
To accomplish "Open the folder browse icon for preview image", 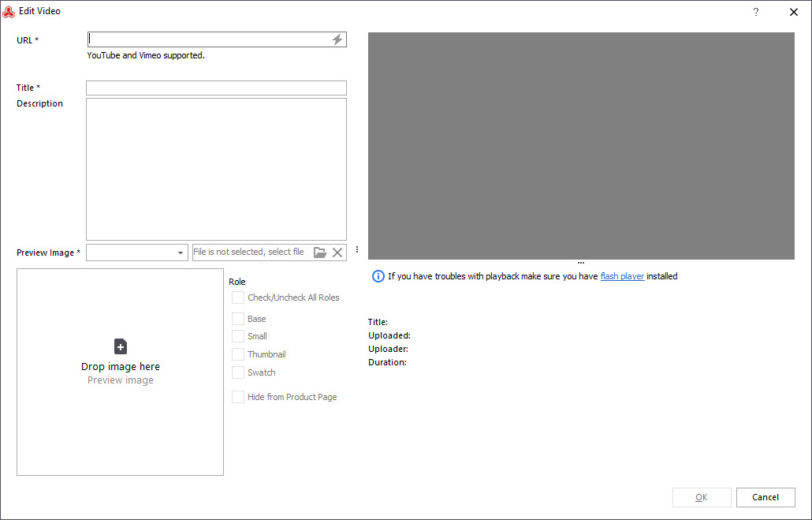I will tap(320, 253).
